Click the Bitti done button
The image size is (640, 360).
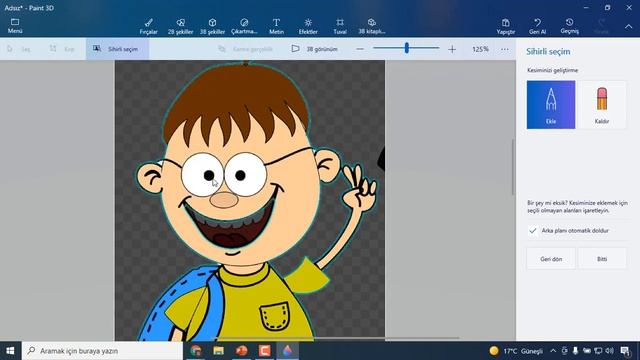[x=602, y=259]
